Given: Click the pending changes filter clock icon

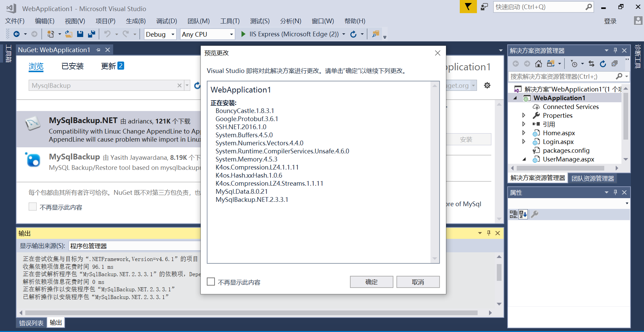Looking at the screenshot, I should tap(574, 64).
